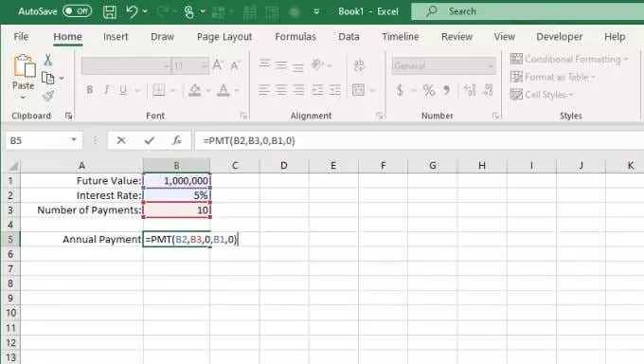Toggle Italic formatting
The height and width of the screenshot is (364, 644).
[106, 90]
